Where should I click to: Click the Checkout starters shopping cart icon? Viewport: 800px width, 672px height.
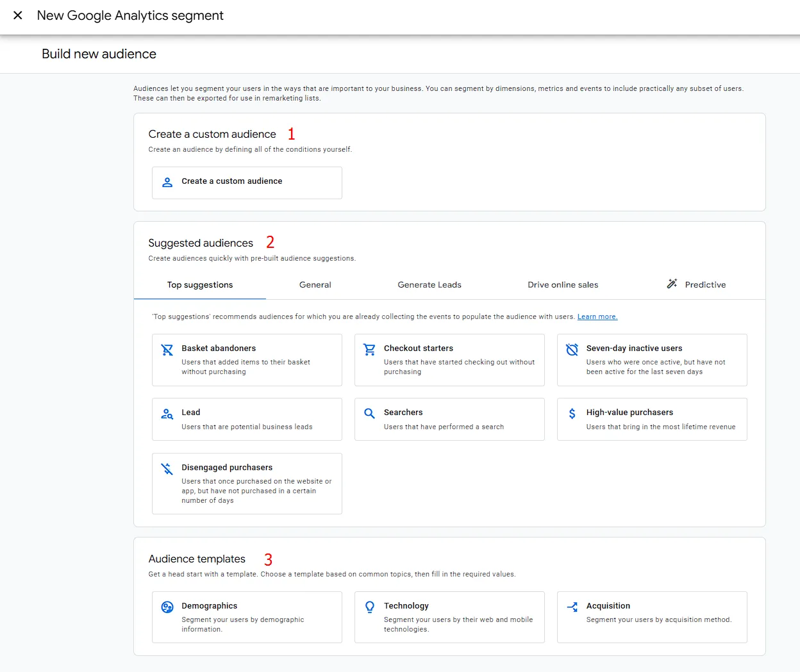coord(369,350)
